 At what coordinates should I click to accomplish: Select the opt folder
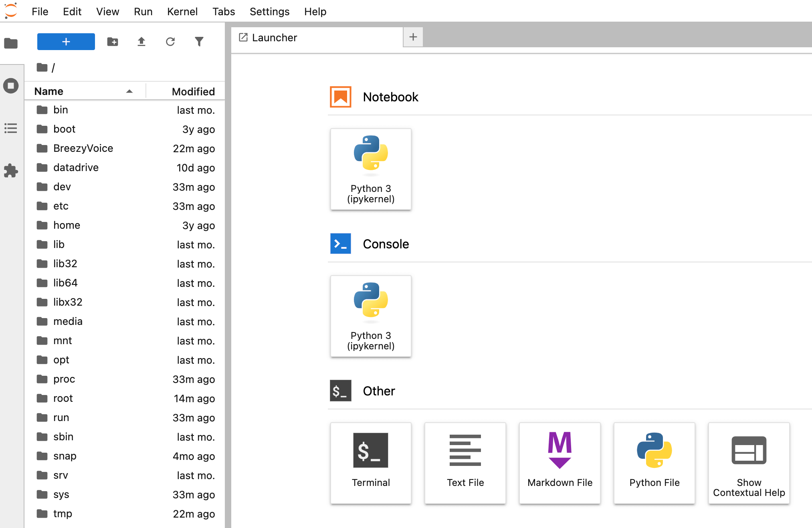coord(125,360)
